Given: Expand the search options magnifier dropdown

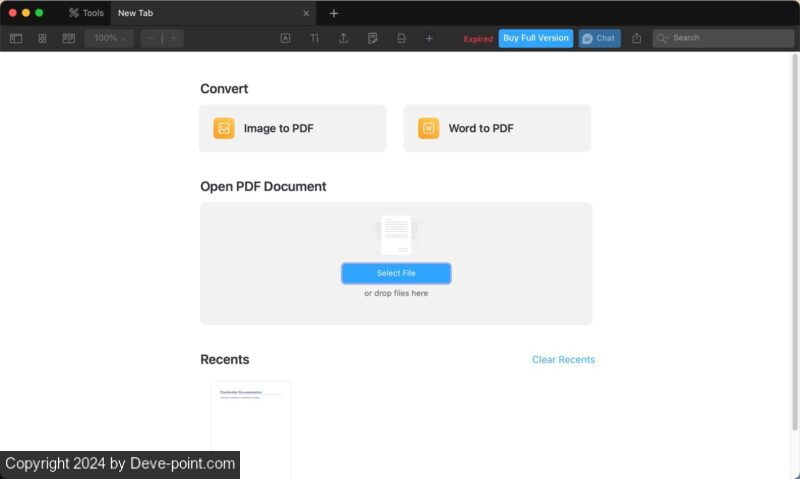Looking at the screenshot, I should [662, 38].
